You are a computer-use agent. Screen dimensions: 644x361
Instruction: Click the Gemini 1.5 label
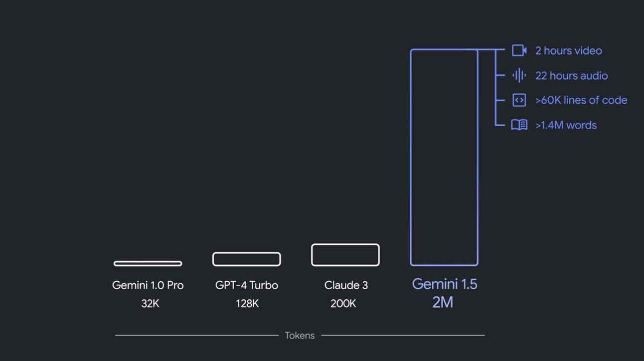(x=445, y=284)
